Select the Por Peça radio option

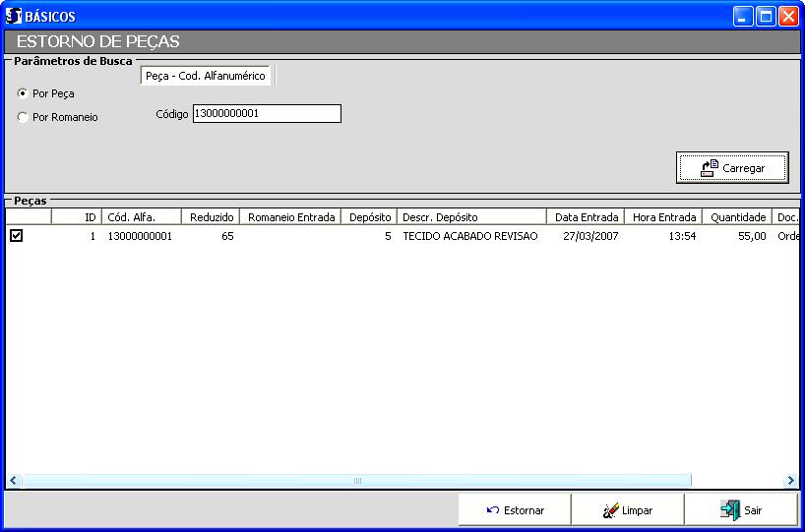coord(23,93)
